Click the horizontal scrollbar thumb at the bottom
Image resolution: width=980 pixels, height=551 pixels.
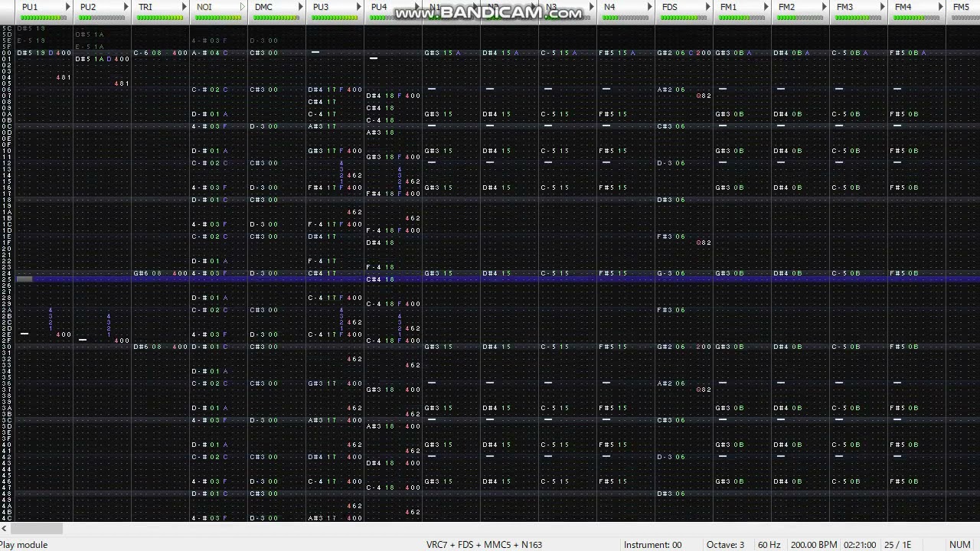click(37, 528)
